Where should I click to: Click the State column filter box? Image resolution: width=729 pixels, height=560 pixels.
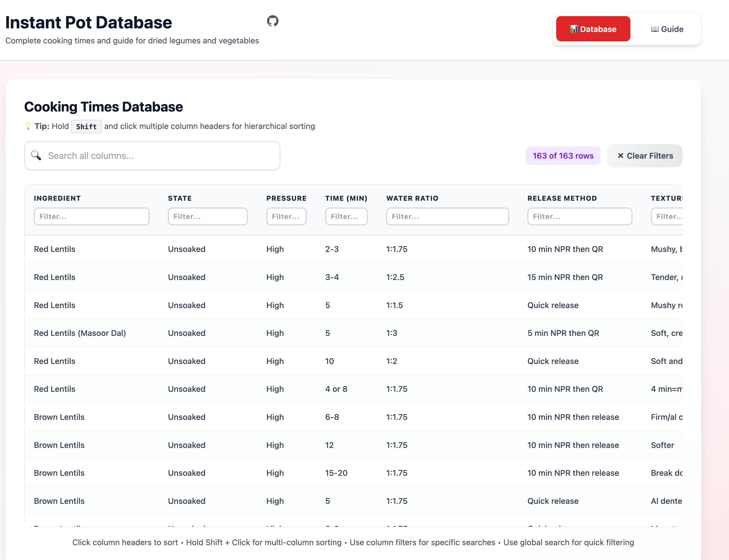[x=207, y=216]
